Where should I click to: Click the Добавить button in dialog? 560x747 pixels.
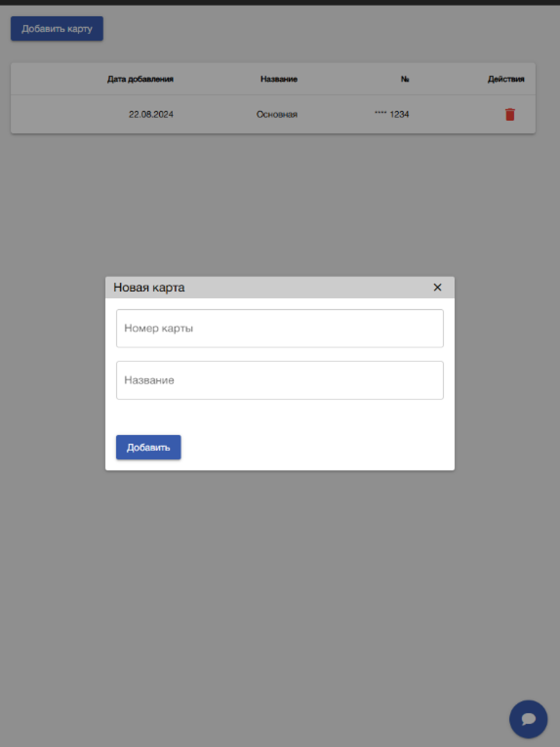[x=148, y=447]
